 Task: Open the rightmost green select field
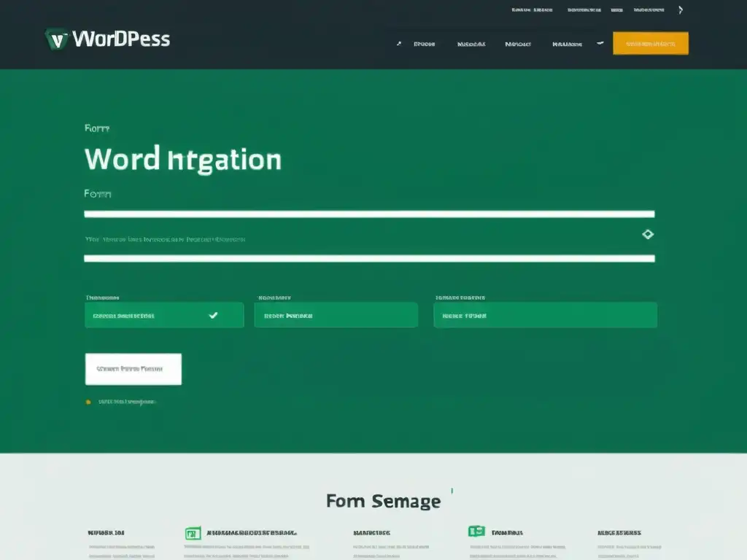click(545, 316)
